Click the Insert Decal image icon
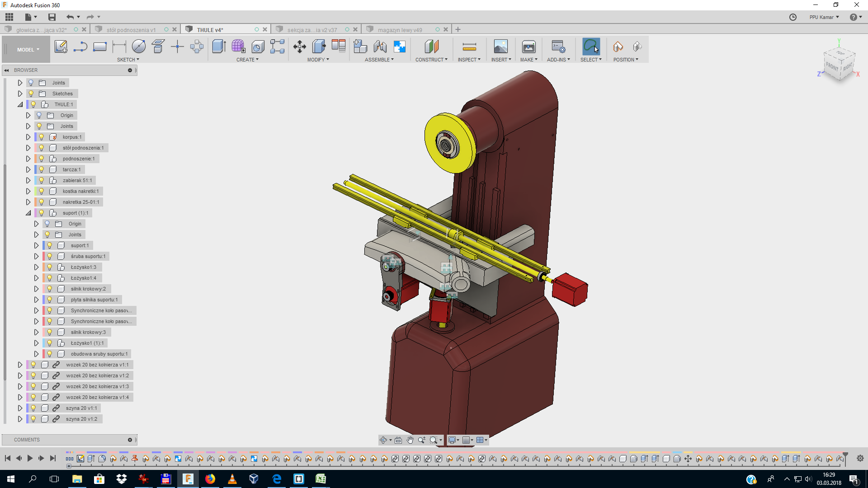The width and height of the screenshot is (868, 488). [501, 47]
